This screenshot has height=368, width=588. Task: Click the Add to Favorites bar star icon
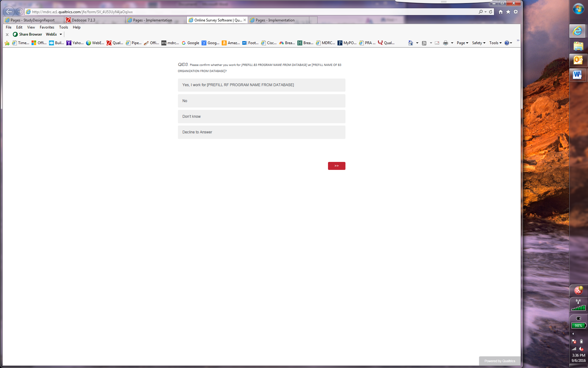[7, 43]
